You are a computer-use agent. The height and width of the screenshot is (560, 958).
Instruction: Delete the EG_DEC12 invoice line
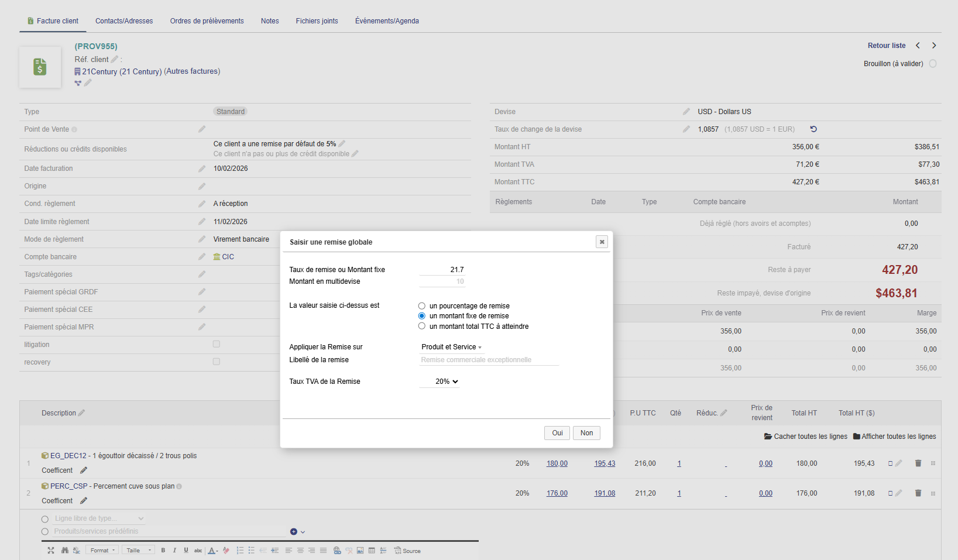918,463
